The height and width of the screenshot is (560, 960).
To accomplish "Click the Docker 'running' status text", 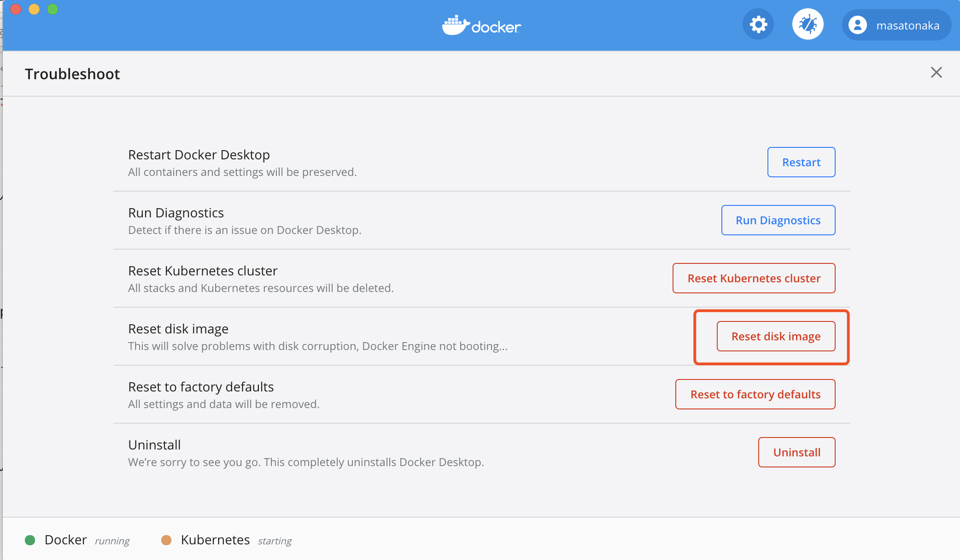I will (x=112, y=541).
